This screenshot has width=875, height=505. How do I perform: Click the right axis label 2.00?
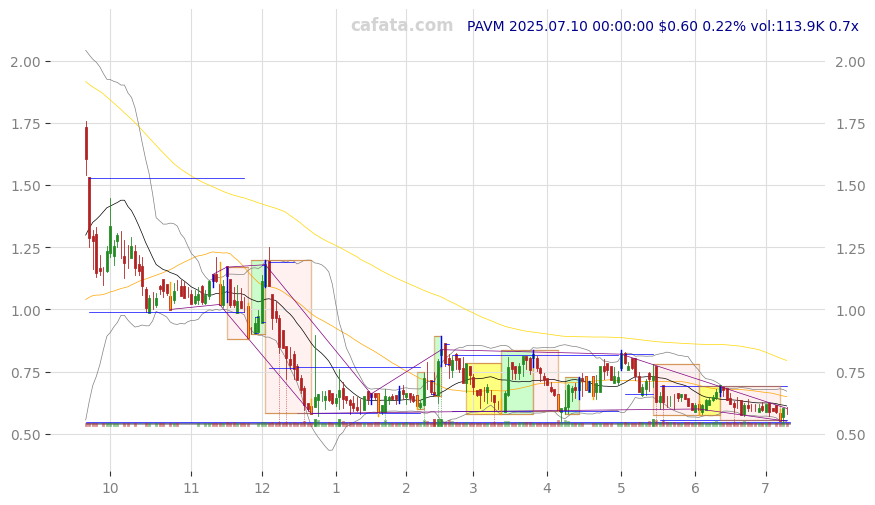[x=850, y=62]
